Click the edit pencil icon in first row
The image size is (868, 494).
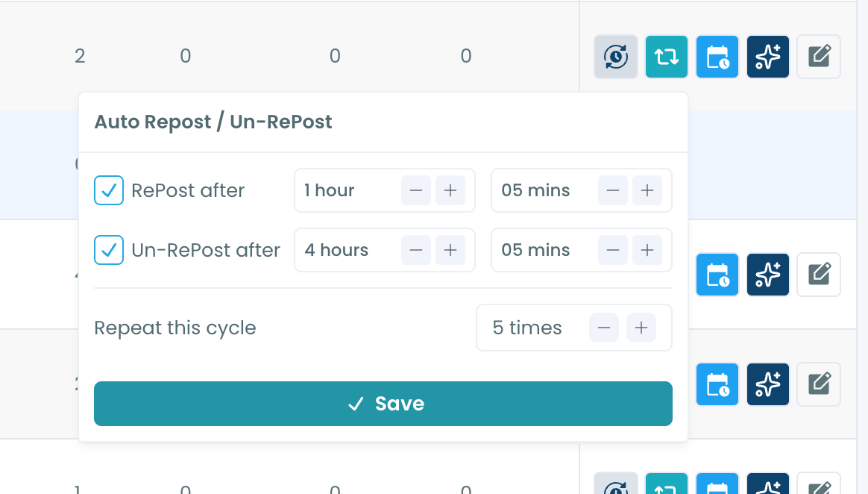point(819,57)
